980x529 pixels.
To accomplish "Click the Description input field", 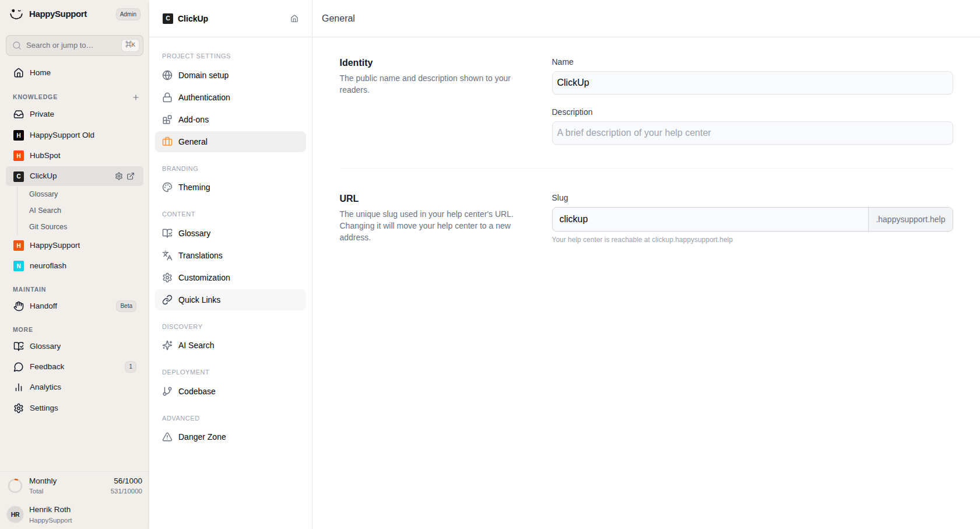I will pos(752,133).
